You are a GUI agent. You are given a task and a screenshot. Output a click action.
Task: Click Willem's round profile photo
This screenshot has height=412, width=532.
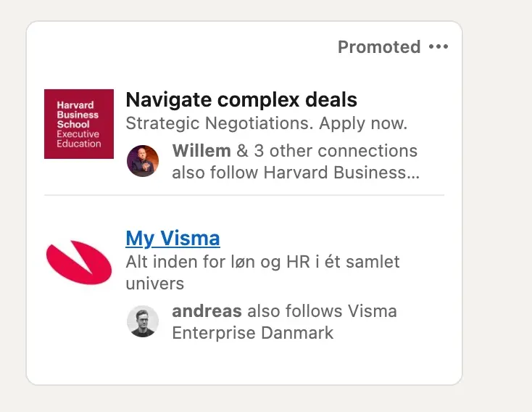click(x=143, y=161)
